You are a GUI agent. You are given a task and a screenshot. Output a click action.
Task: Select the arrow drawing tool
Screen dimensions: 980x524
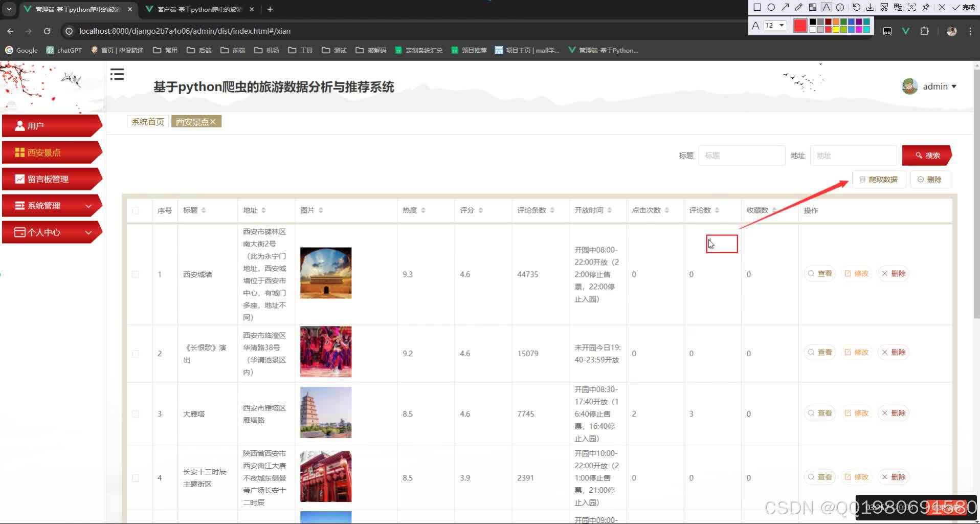(x=785, y=7)
